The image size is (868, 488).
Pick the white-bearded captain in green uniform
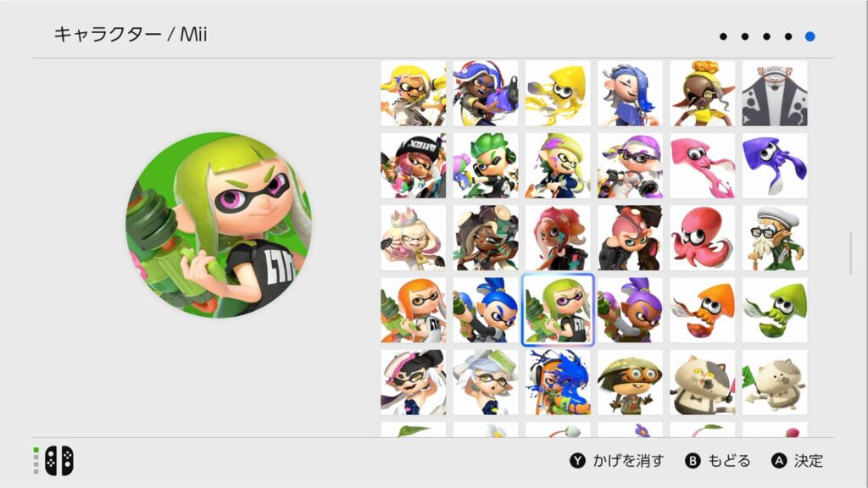(775, 238)
